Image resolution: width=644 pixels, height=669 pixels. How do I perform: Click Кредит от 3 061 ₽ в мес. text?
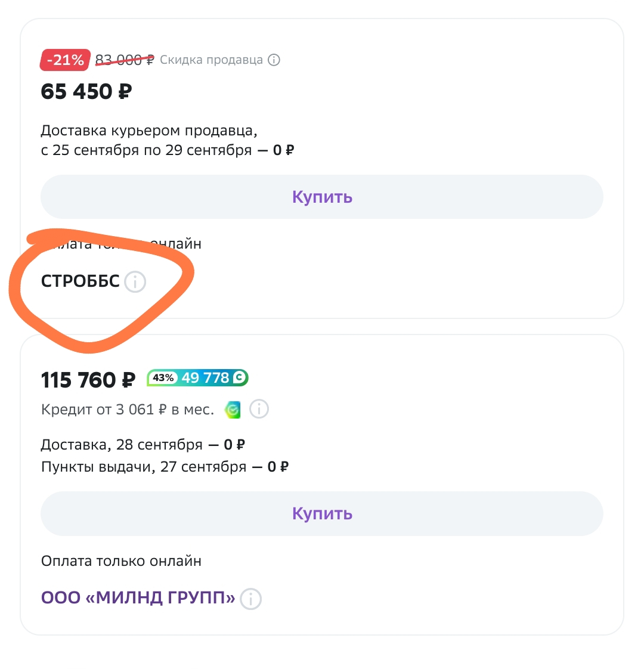tap(128, 410)
